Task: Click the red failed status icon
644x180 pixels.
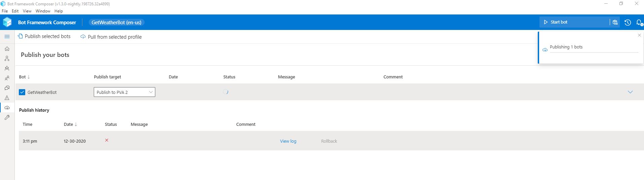Action: (107, 140)
